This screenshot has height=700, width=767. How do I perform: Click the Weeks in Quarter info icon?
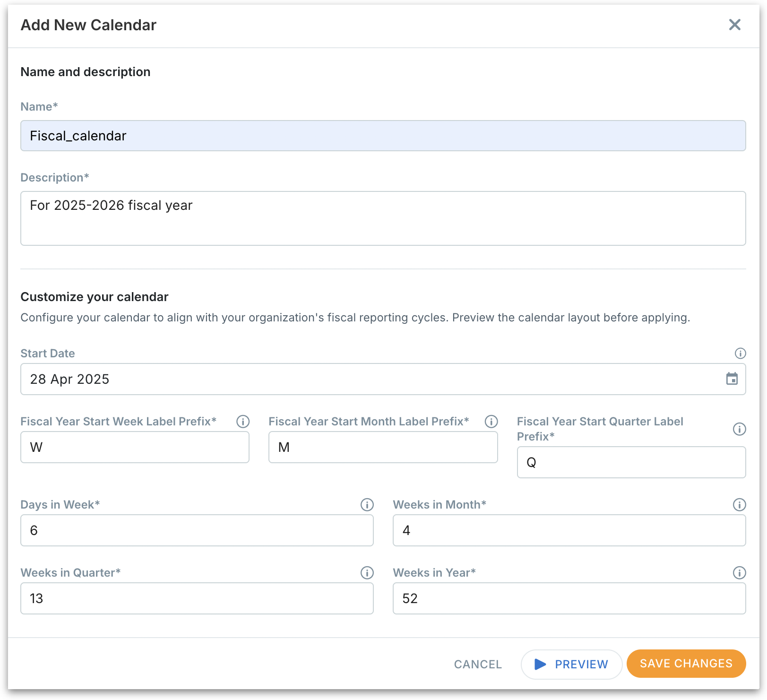(x=367, y=572)
